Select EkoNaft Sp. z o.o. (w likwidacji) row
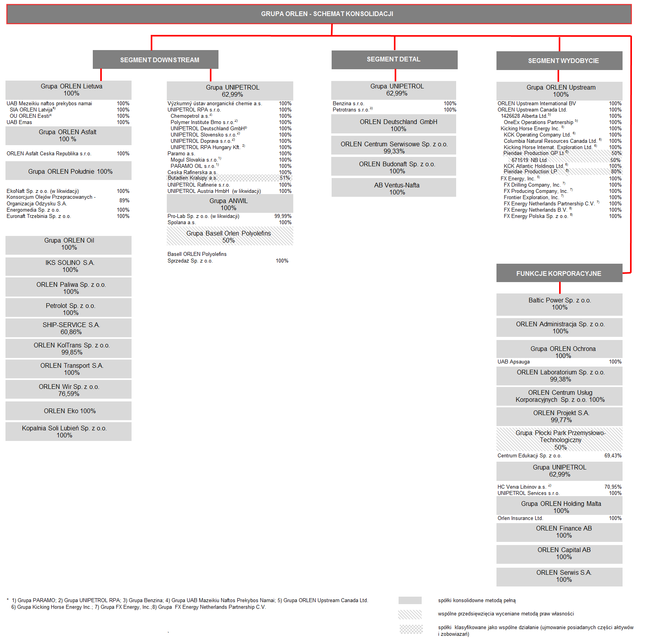Viewport: 648px width, 644px height. click(68, 191)
